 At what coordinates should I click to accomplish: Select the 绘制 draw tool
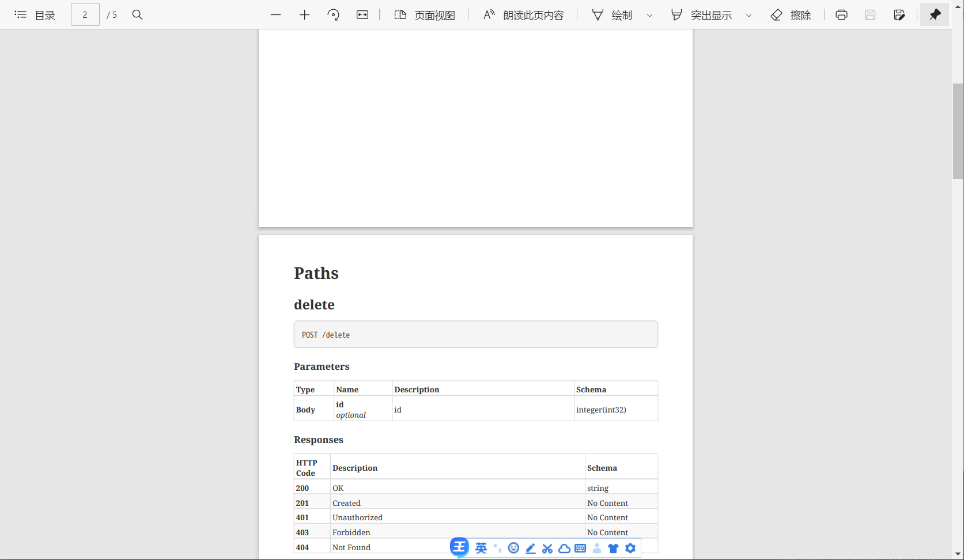click(x=612, y=15)
